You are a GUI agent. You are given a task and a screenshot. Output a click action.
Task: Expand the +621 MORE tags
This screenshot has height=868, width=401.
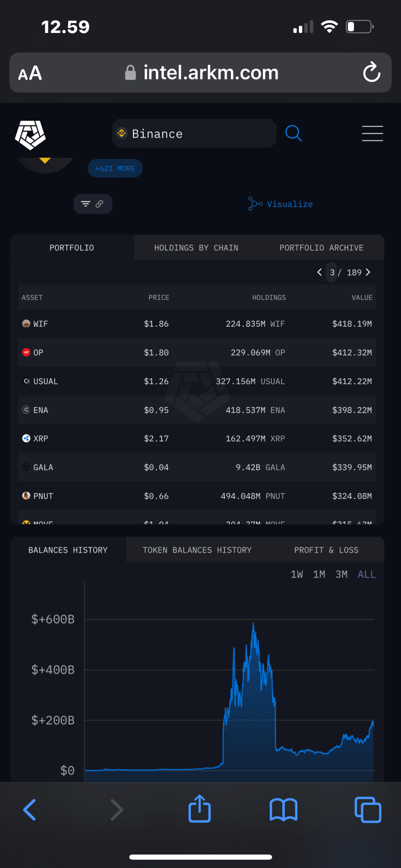coord(115,169)
